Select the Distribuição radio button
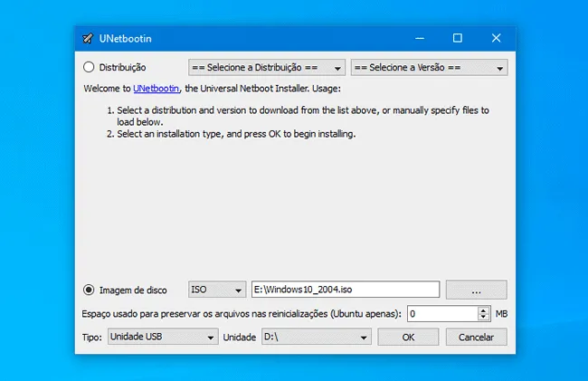The height and width of the screenshot is (381, 588). pos(89,67)
